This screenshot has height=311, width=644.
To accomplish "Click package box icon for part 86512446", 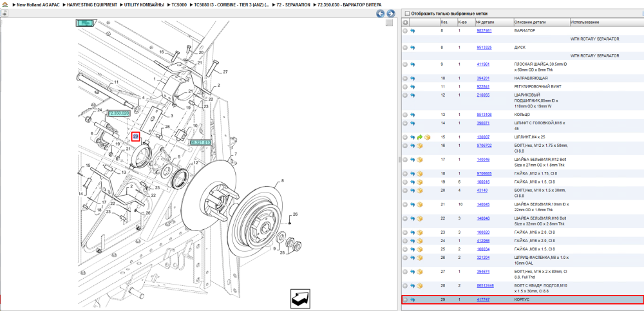I will pyautogui.click(x=420, y=285).
